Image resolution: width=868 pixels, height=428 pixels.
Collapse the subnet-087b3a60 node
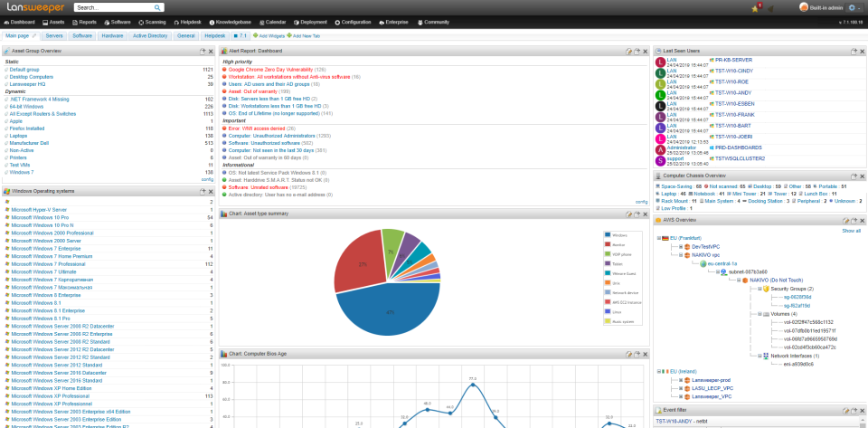click(x=717, y=271)
